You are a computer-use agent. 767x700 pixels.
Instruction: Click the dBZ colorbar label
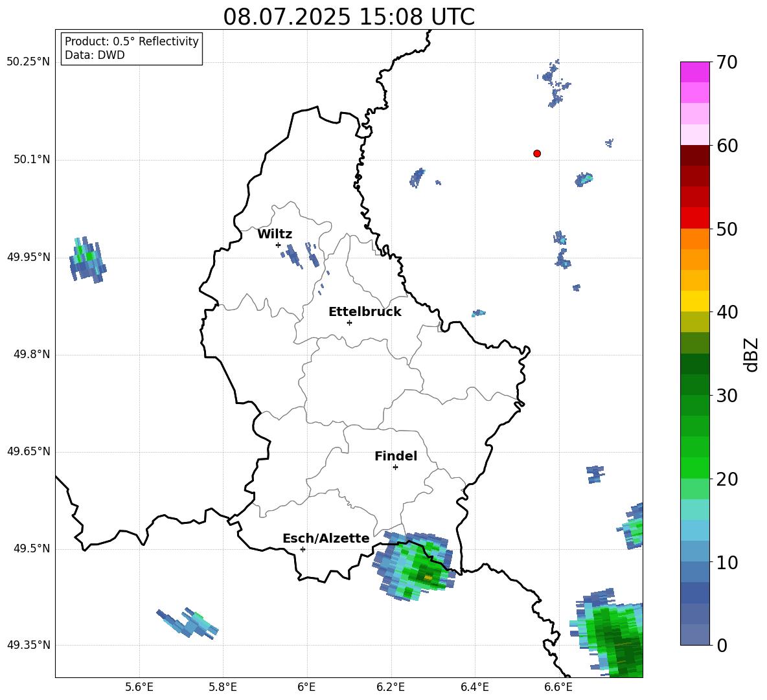tap(751, 354)
